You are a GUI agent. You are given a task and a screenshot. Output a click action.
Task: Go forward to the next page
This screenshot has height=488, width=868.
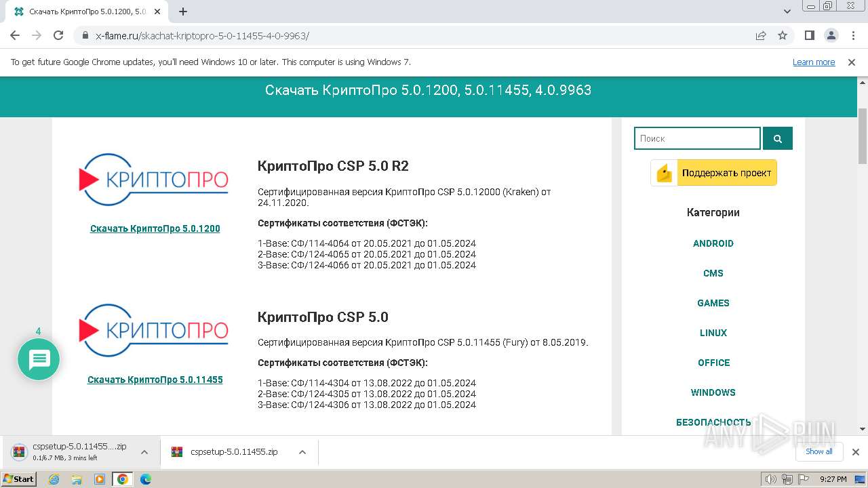click(x=37, y=35)
